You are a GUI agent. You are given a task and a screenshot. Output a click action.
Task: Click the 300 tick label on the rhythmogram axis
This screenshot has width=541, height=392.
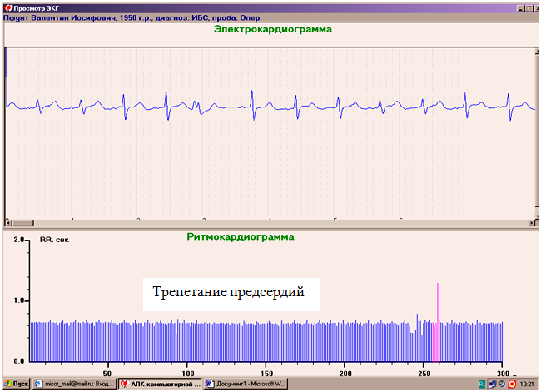(503, 374)
